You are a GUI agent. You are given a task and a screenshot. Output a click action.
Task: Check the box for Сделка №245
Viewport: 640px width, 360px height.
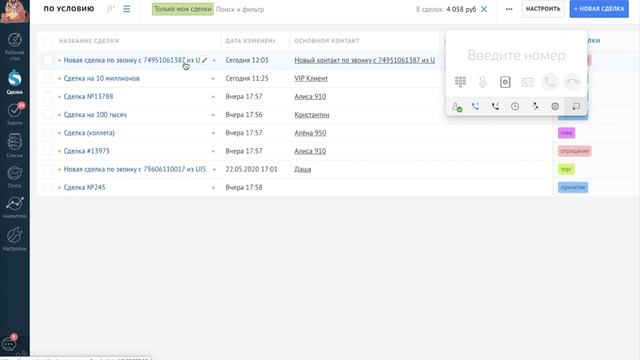click(48, 187)
